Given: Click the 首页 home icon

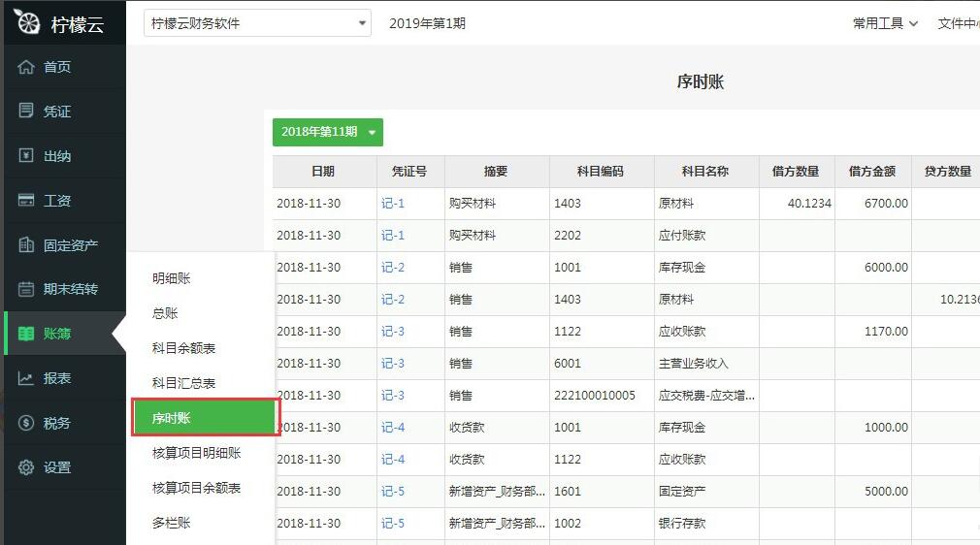Looking at the screenshot, I should coord(25,67).
